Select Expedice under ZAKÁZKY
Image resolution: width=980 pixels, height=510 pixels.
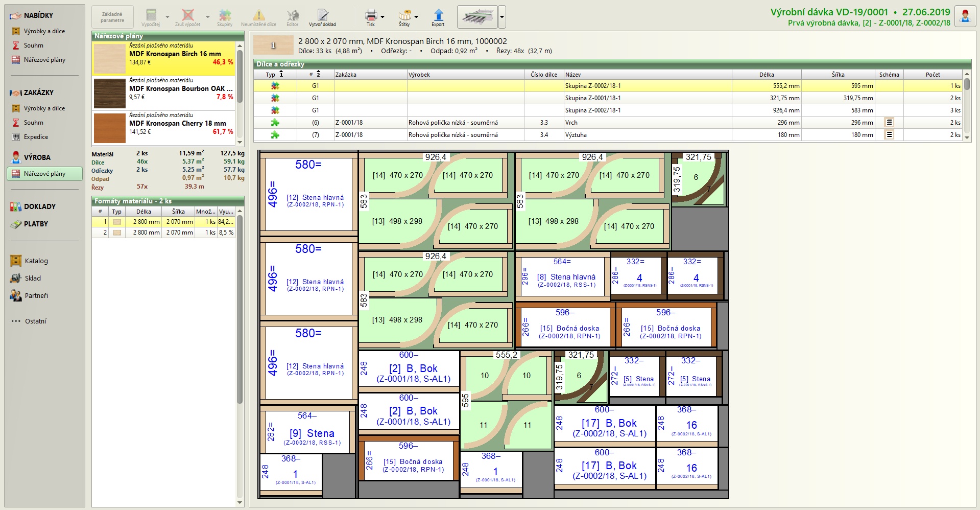pos(36,137)
